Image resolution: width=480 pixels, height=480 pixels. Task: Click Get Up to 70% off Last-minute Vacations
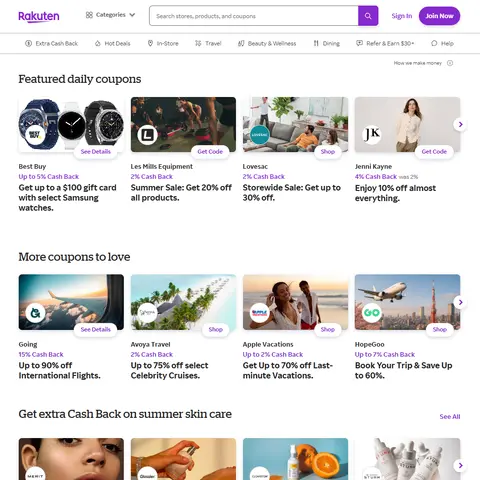pos(288,370)
